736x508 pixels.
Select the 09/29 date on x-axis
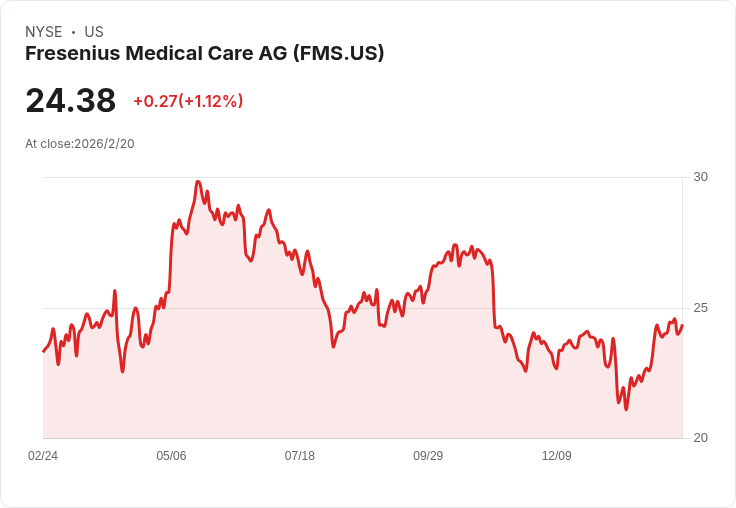pyautogui.click(x=428, y=456)
